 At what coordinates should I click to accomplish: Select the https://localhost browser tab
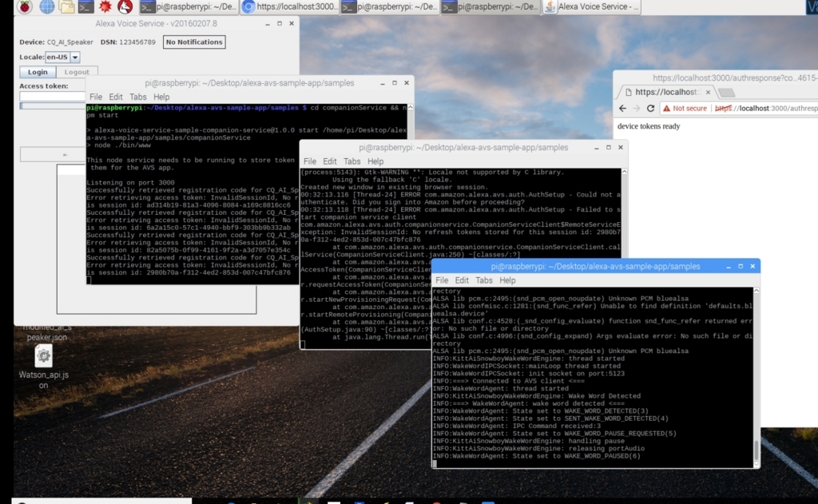point(665,93)
